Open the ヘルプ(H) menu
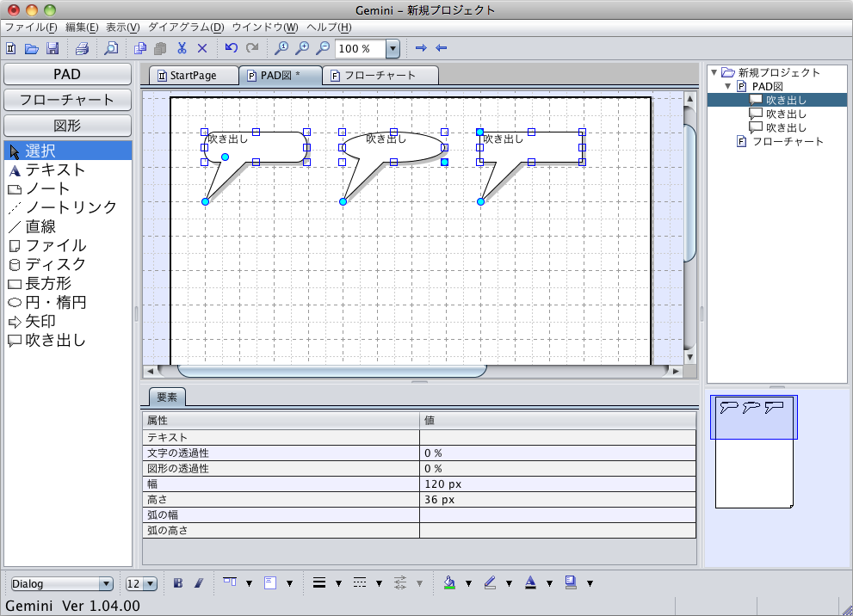Viewport: 853px width, 616px height. 329,28
